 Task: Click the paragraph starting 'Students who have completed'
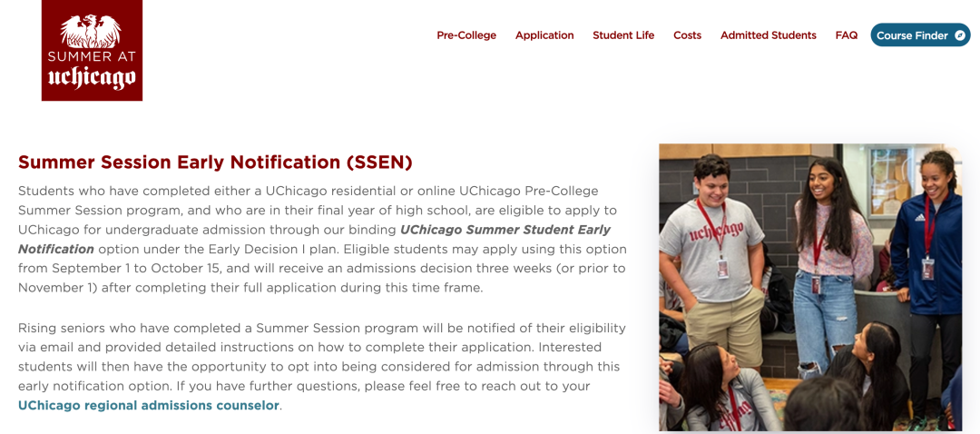[321, 239]
